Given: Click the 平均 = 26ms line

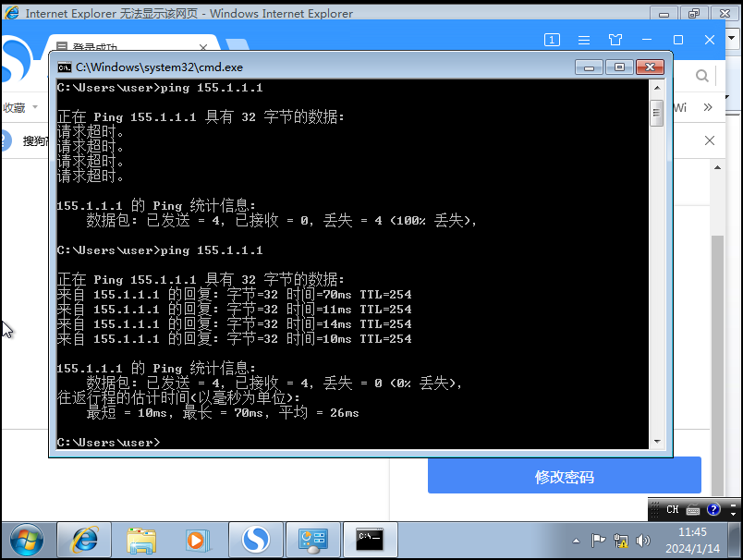Looking at the screenshot, I should [x=223, y=413].
